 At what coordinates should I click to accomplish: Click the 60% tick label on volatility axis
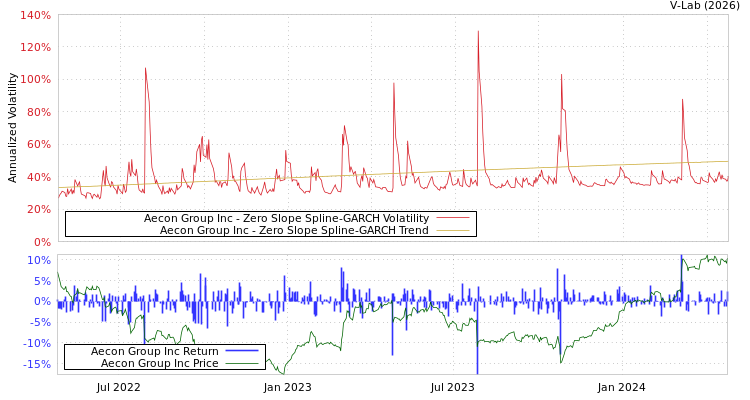point(38,145)
